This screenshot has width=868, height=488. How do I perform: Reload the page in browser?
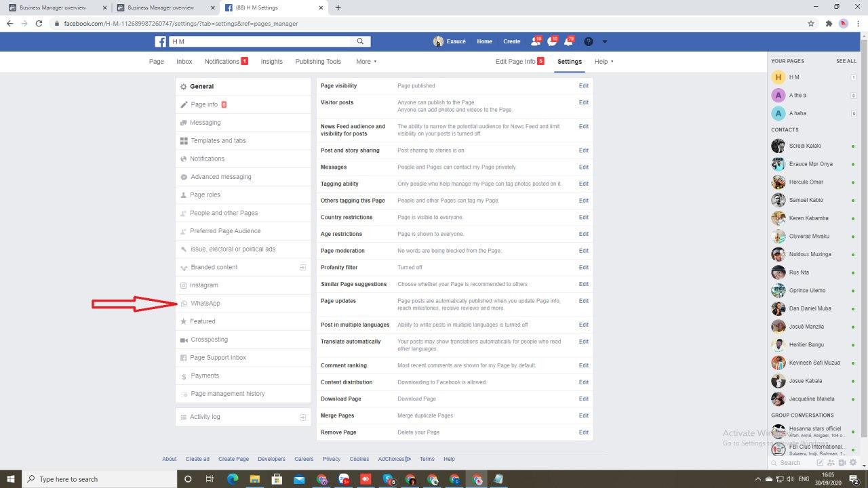pyautogui.click(x=39, y=23)
